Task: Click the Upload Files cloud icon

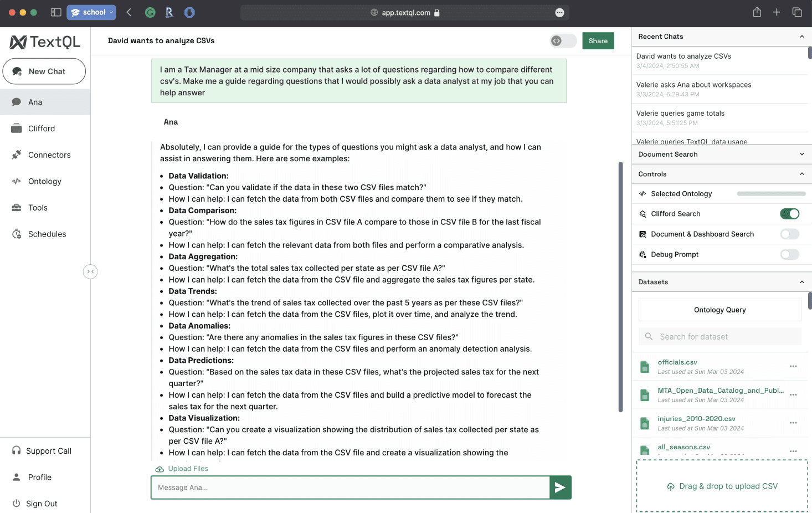Action: coord(160,469)
